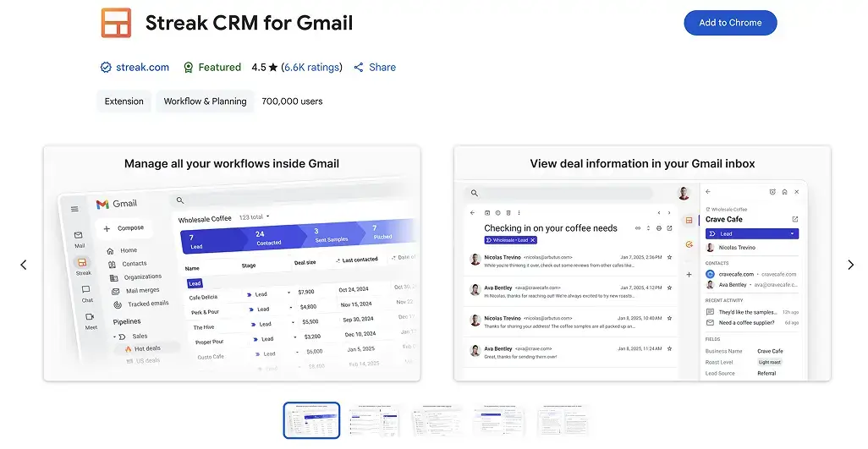Image resolution: width=868 pixels, height=449 pixels.
Task: Click 'Contacts' in the Gmail preview sidebar
Action: click(135, 264)
